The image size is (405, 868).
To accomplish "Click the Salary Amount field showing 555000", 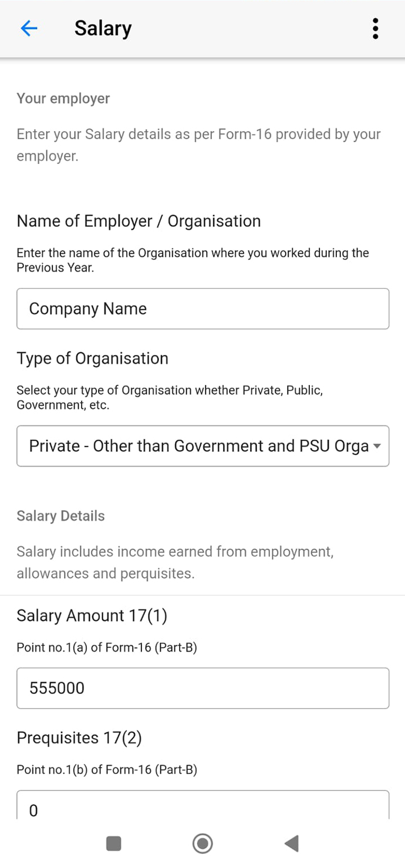I will click(x=203, y=688).
